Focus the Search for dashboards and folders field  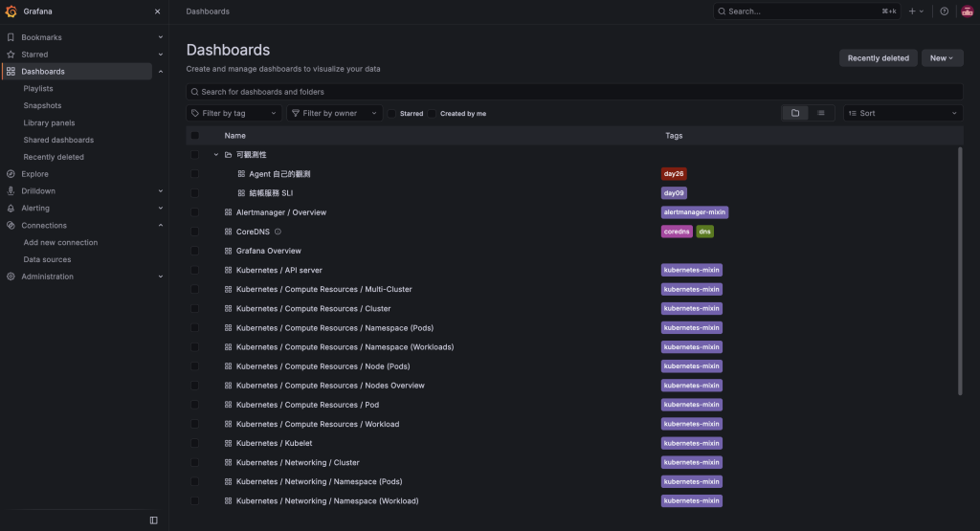coord(574,92)
